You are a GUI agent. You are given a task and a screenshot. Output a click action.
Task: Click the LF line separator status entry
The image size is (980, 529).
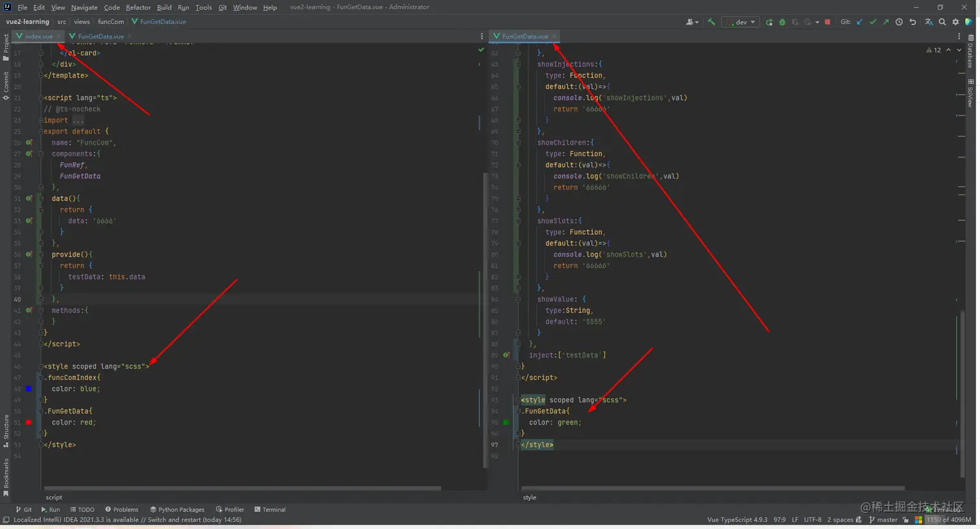coord(795,520)
